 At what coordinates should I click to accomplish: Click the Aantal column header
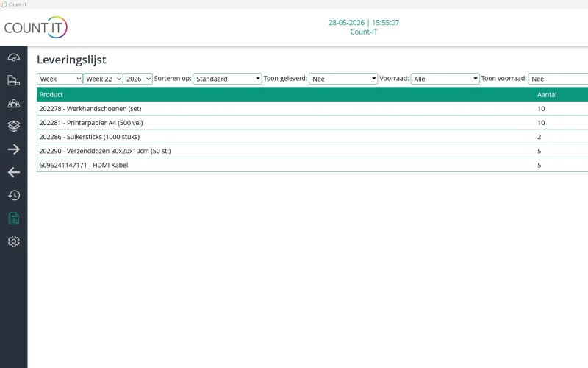point(547,95)
